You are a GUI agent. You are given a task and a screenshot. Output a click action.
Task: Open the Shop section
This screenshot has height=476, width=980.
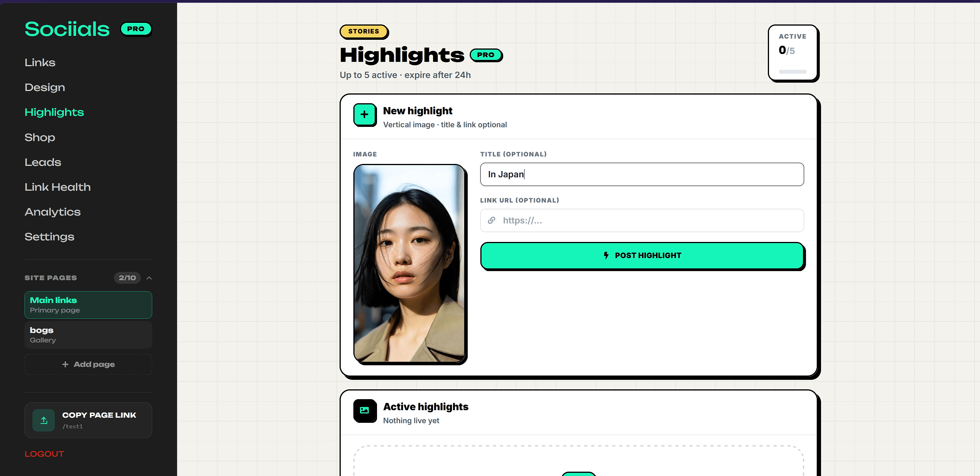point(39,137)
